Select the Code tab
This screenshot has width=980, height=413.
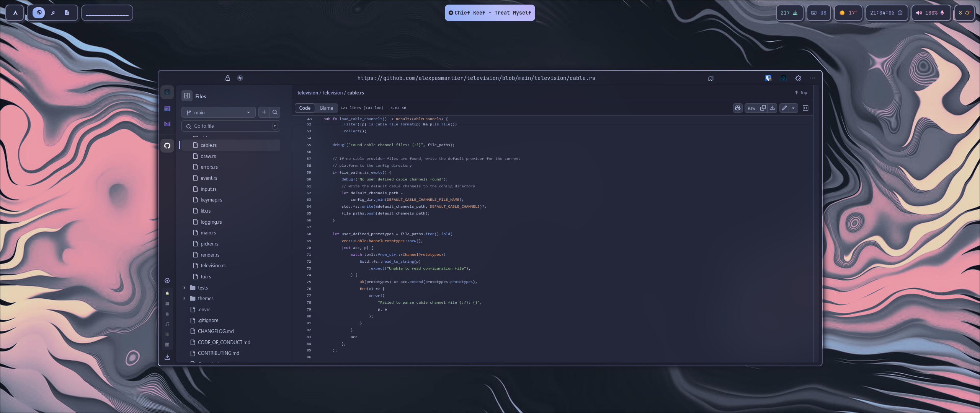[305, 108]
